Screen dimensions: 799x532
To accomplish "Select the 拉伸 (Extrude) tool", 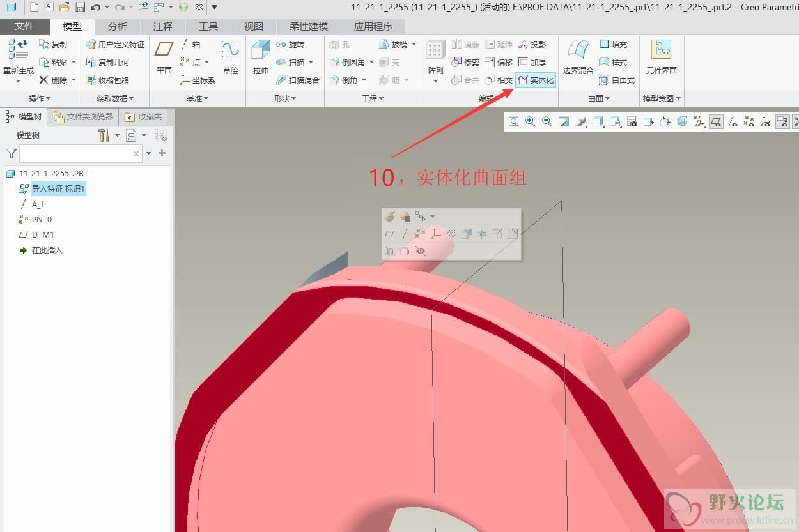I will (260, 57).
